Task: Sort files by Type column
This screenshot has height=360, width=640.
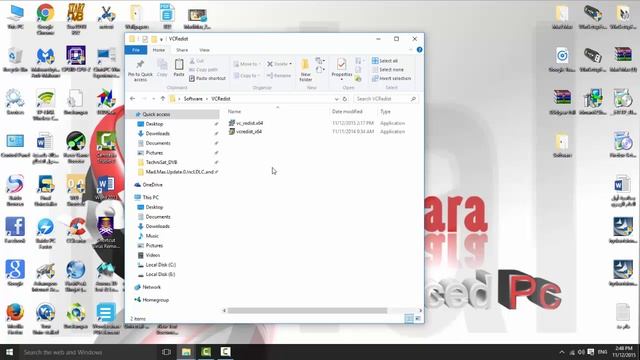Action: 385,111
